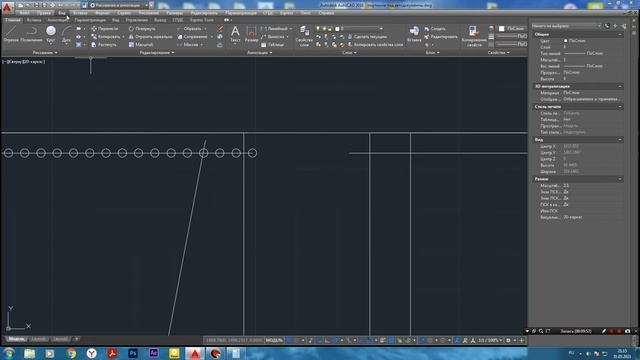Screen dimensions: 640x360
Task: Click МОДЕЛЬ button in the status bar
Action: coord(274,340)
